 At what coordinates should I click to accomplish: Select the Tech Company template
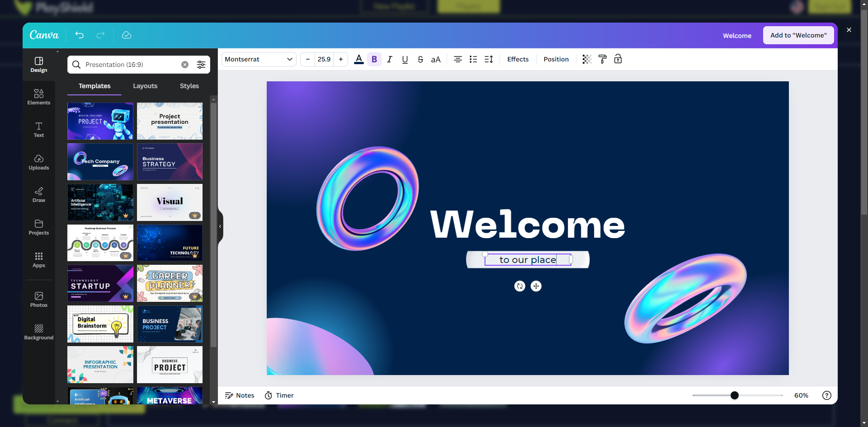100,162
